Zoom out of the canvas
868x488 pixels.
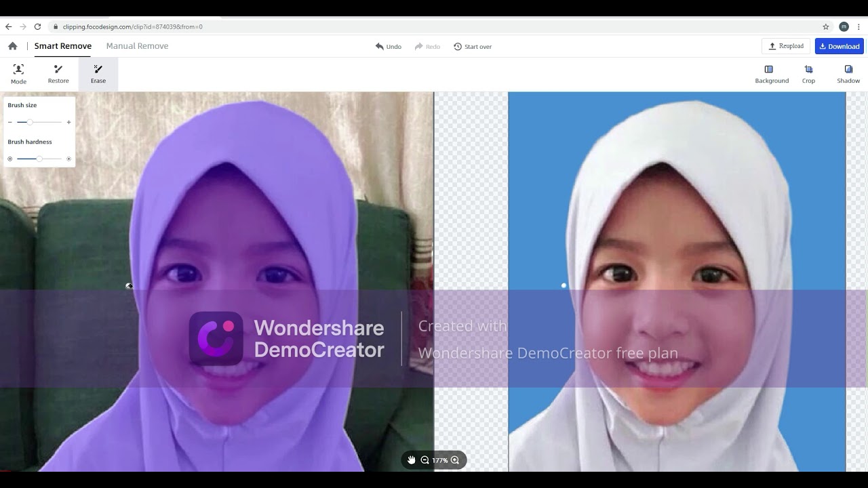425,460
